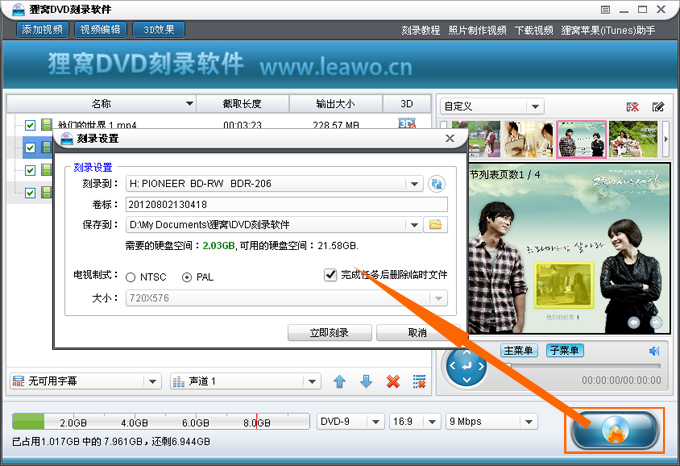Open list view icon in title bar

606,10
